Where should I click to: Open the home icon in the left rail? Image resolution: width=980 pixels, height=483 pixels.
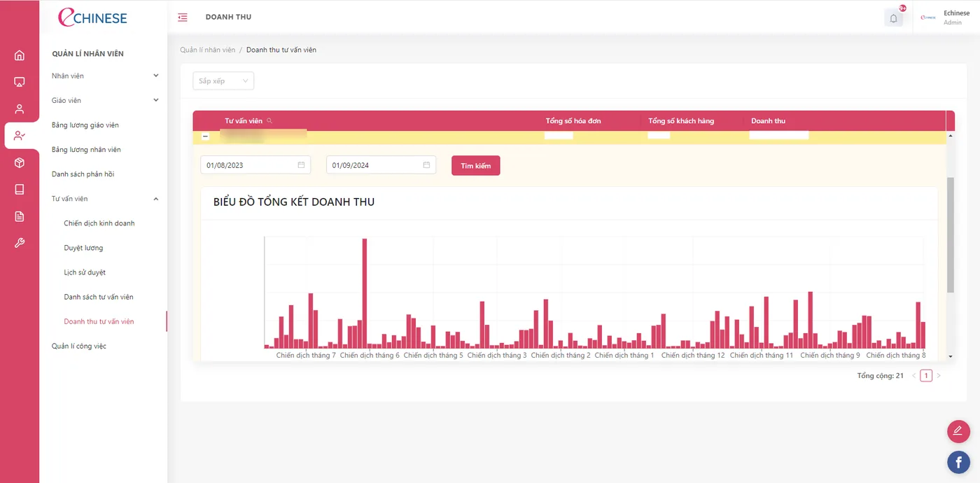click(20, 55)
